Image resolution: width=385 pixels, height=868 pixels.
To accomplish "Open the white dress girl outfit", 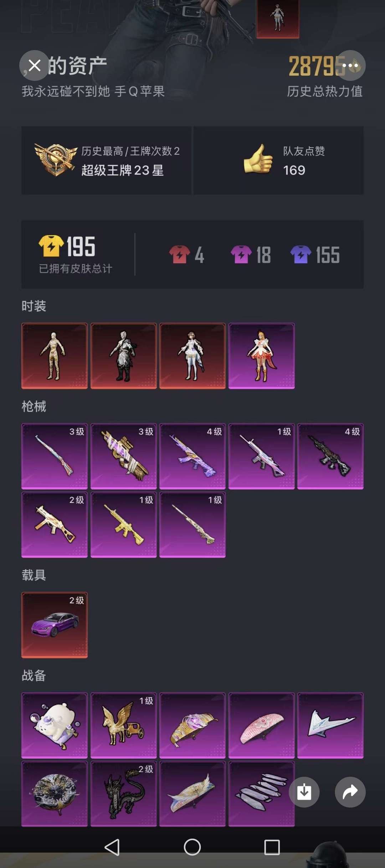I will click(x=192, y=356).
